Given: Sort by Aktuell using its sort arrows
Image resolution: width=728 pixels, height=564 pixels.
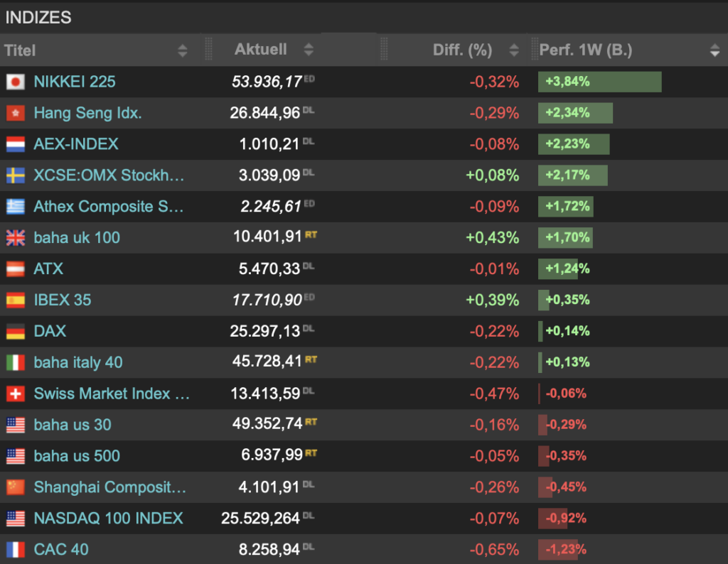Looking at the screenshot, I should coord(308,50).
